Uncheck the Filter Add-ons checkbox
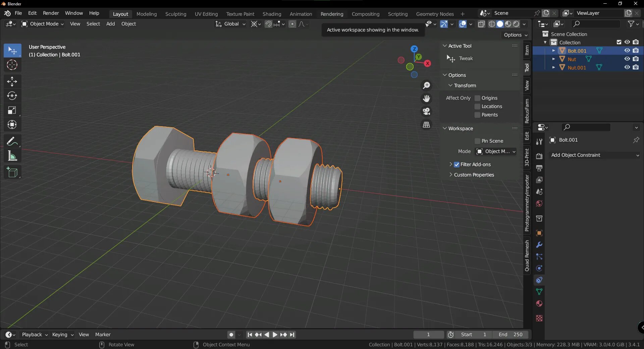Image resolution: width=644 pixels, height=349 pixels. coord(457,164)
